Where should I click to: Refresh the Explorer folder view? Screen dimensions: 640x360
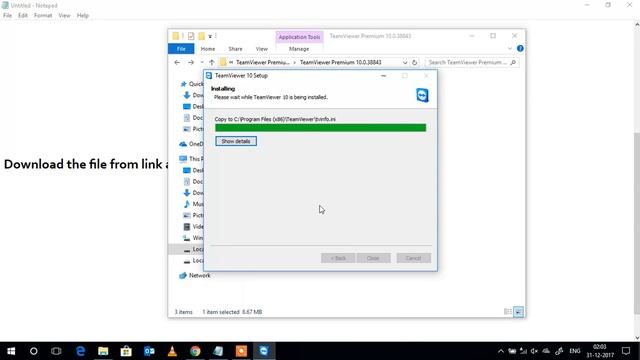click(414, 62)
